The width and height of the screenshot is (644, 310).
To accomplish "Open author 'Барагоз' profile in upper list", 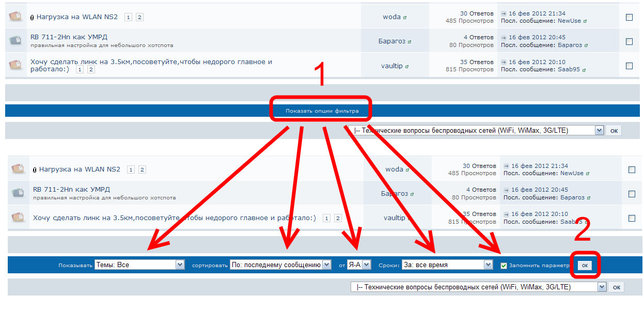I will pos(392,41).
